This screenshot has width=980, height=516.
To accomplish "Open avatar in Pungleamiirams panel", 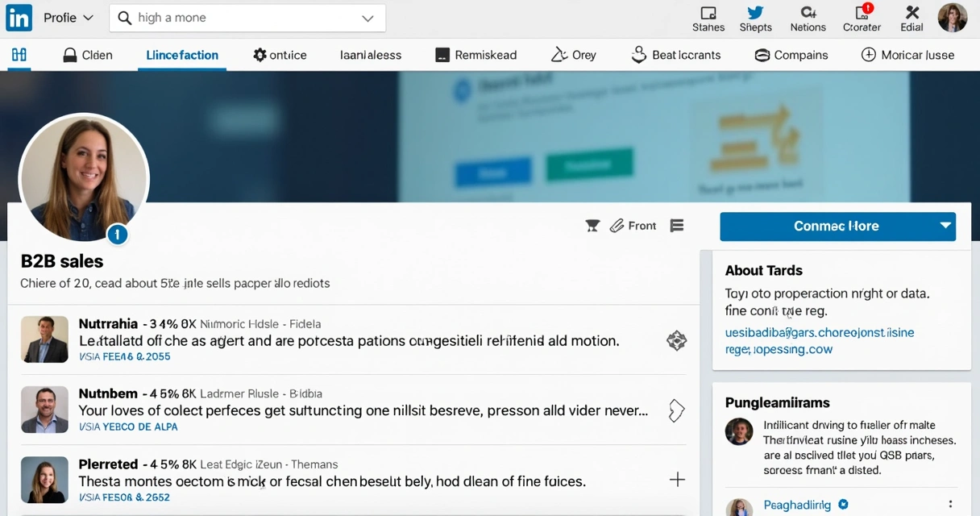I will pos(739,432).
